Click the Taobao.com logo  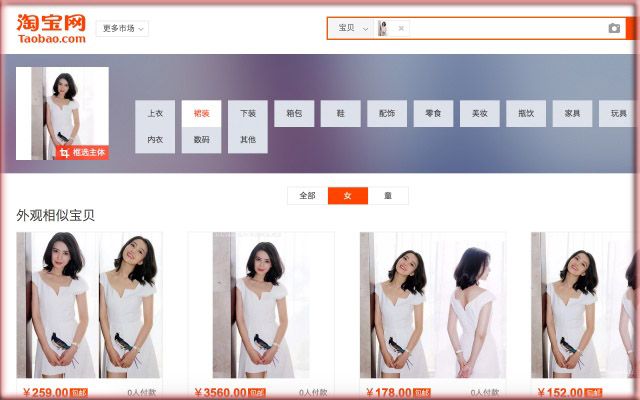[x=51, y=29]
